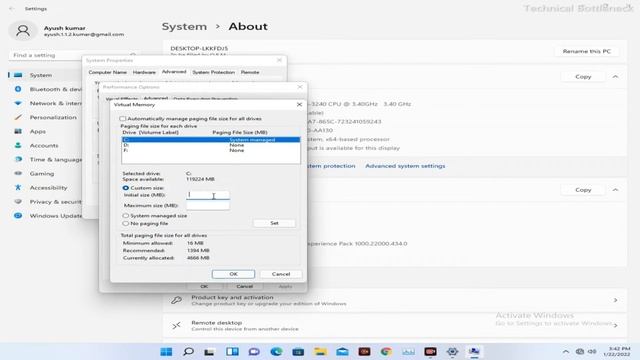640x360 pixels.
Task: Open the System Protection tab
Action: coord(213,72)
